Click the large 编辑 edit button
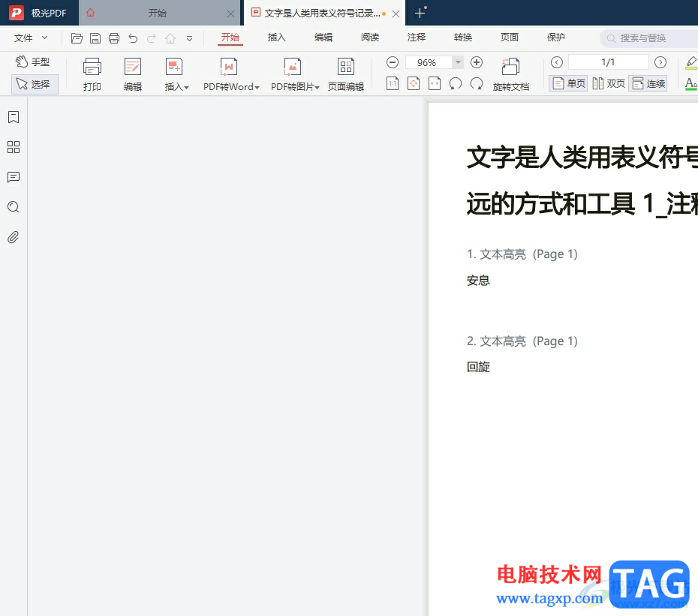Image resolution: width=698 pixels, height=616 pixels. 133,74
